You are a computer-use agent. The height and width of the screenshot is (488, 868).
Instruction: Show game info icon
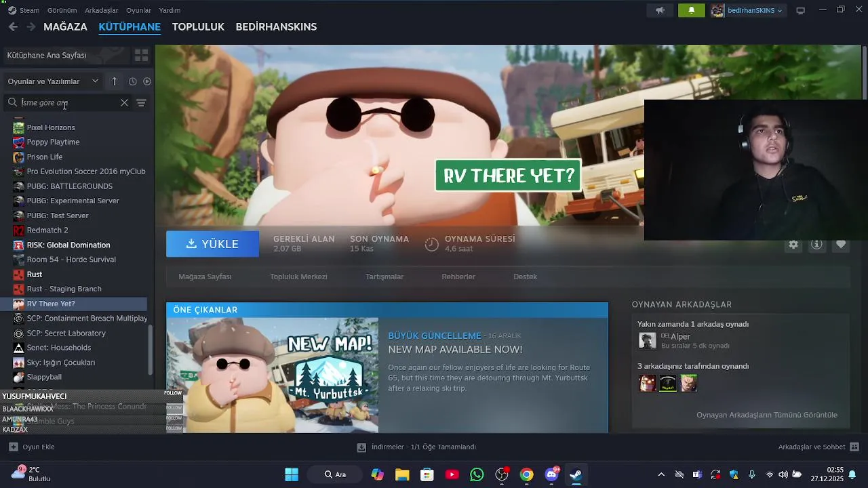(x=816, y=245)
